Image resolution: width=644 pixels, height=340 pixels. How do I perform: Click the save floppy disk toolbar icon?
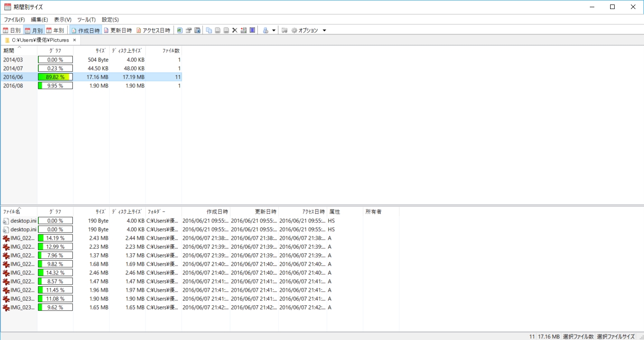[197, 30]
